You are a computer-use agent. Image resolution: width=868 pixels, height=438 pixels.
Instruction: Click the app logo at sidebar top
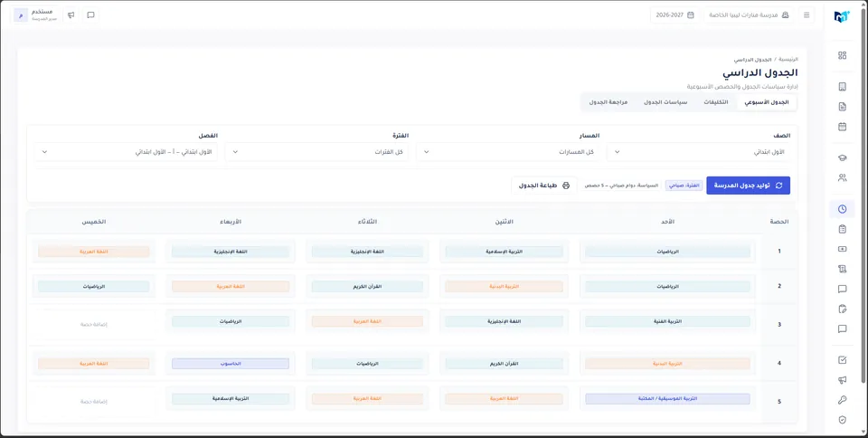(842, 16)
